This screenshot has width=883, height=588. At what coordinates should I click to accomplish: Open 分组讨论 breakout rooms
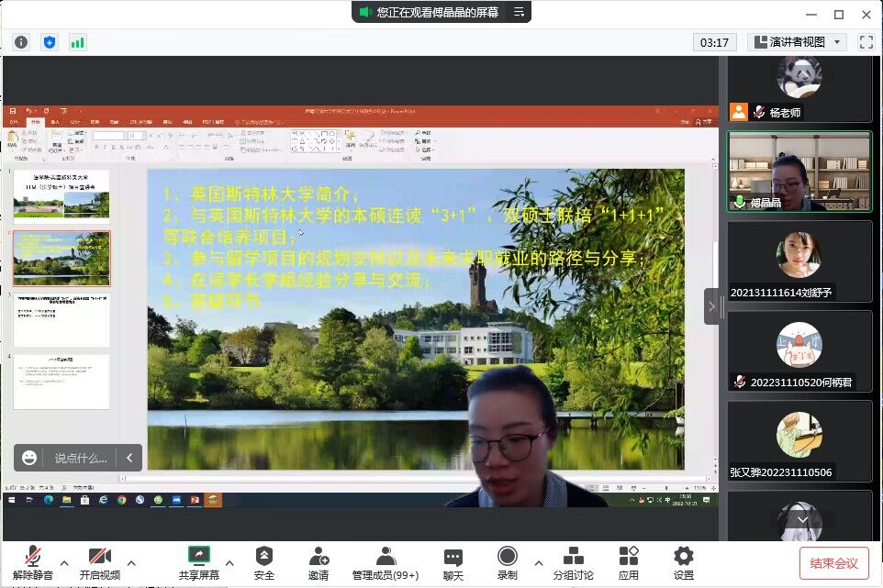(574, 562)
